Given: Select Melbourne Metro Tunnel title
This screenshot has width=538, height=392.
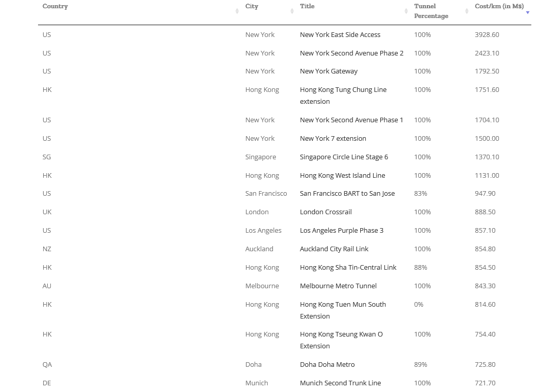Looking at the screenshot, I should click(x=338, y=286).
